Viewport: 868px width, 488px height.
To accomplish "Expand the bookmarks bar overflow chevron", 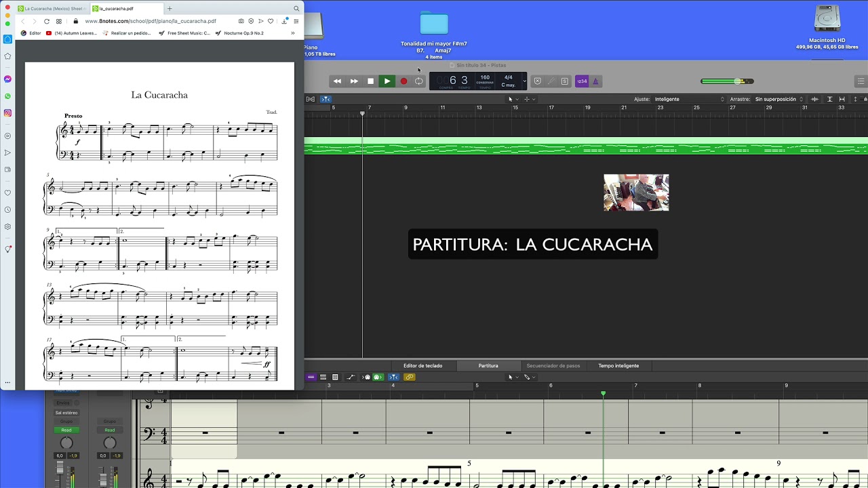I will click(293, 33).
